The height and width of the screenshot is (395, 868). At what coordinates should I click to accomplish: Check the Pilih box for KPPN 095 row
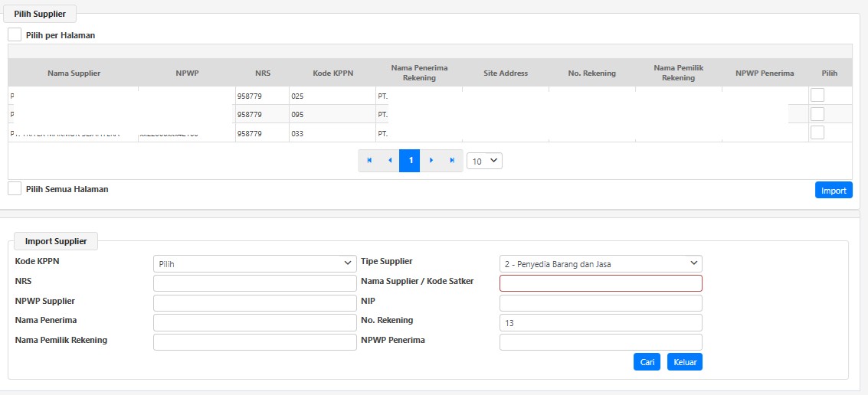tap(817, 114)
